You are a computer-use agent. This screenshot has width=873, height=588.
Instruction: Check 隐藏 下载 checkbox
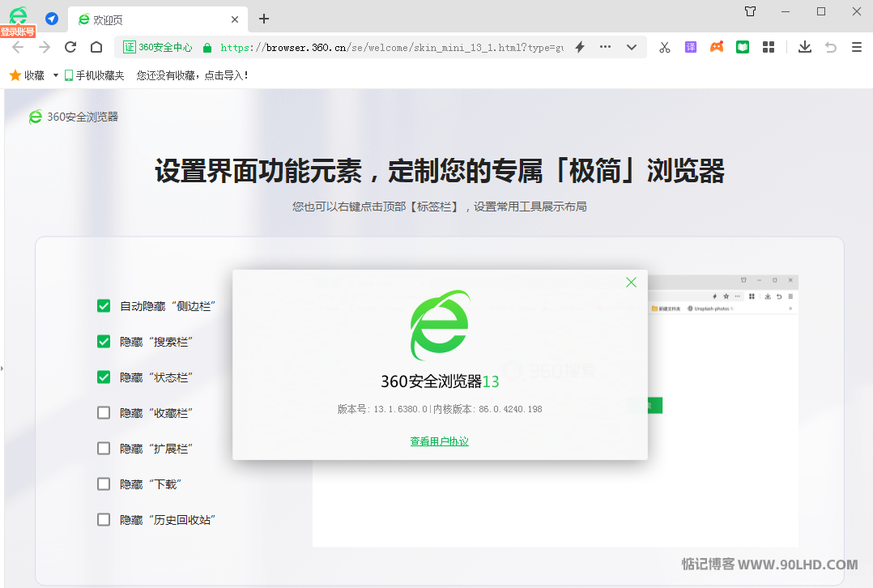104,484
